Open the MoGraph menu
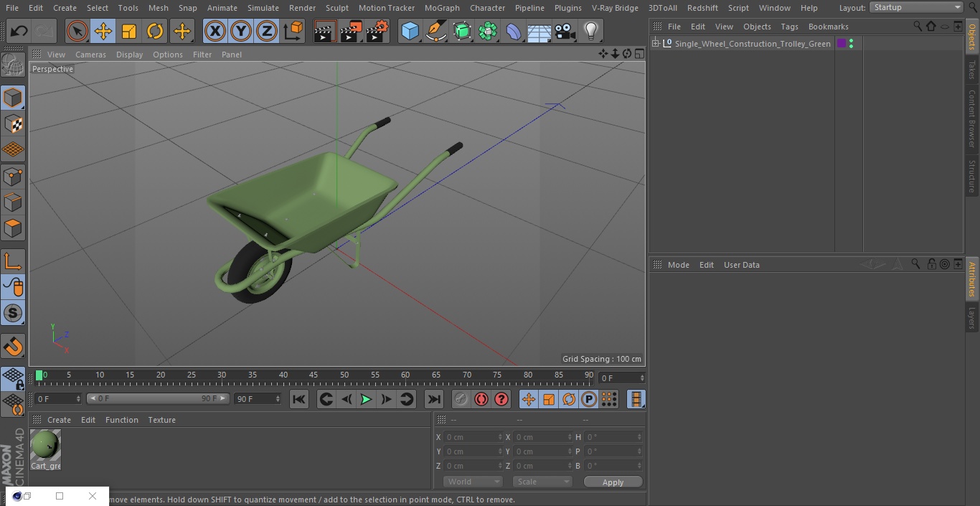The width and height of the screenshot is (980, 506). point(442,8)
